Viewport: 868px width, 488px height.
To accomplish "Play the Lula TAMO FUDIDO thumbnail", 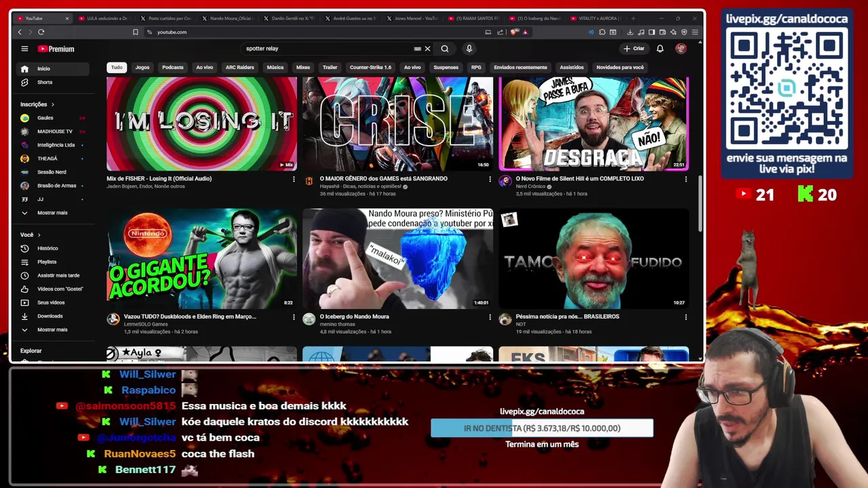I will coord(593,258).
